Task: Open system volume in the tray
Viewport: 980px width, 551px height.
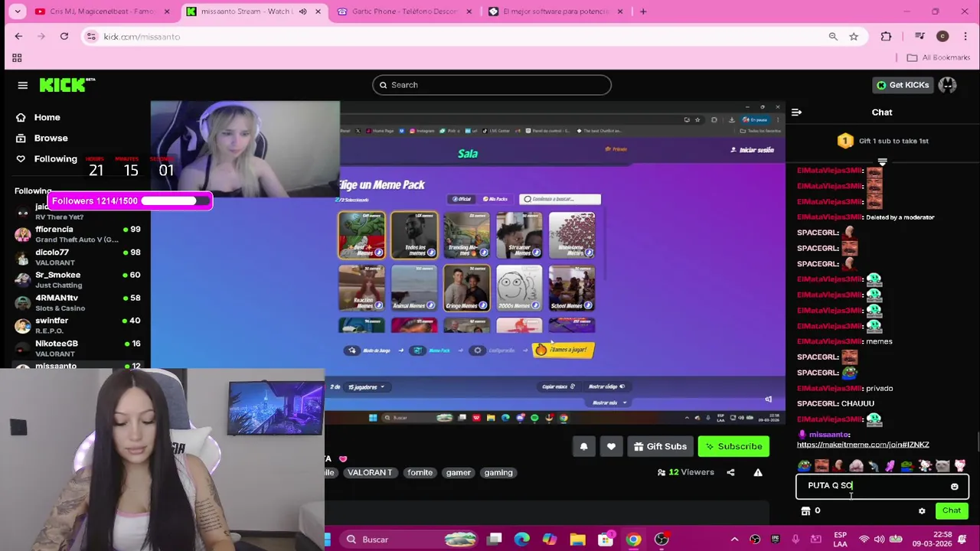Action: pyautogui.click(x=879, y=540)
